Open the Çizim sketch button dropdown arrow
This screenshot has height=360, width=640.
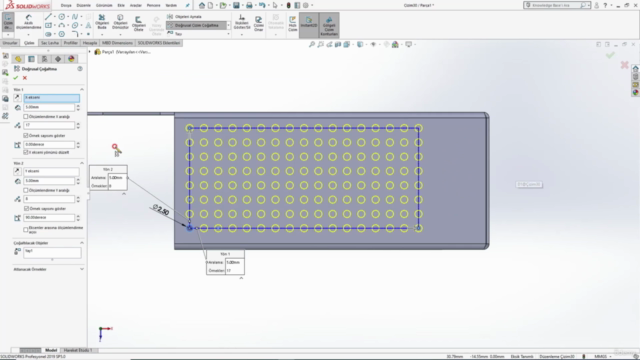(8, 35)
